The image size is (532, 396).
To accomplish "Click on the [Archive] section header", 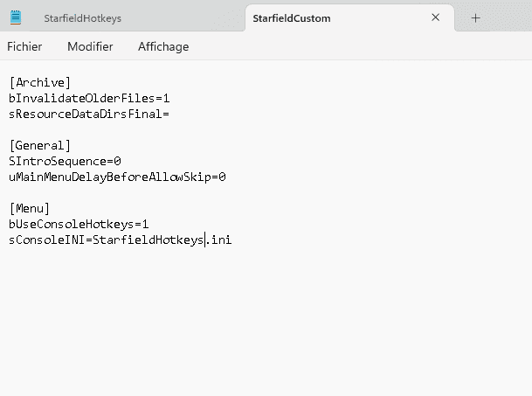I will [x=39, y=82].
